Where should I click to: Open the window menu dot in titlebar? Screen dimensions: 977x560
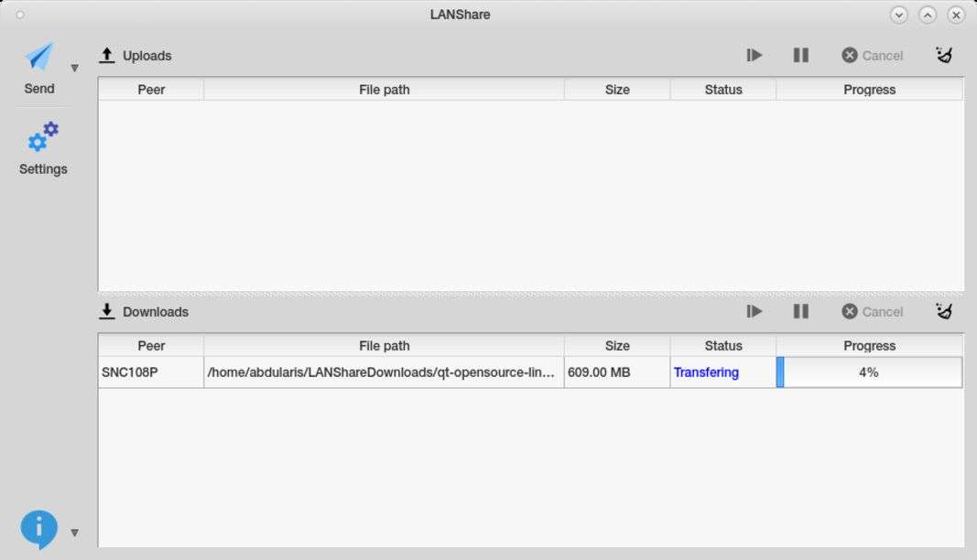pyautogui.click(x=20, y=15)
